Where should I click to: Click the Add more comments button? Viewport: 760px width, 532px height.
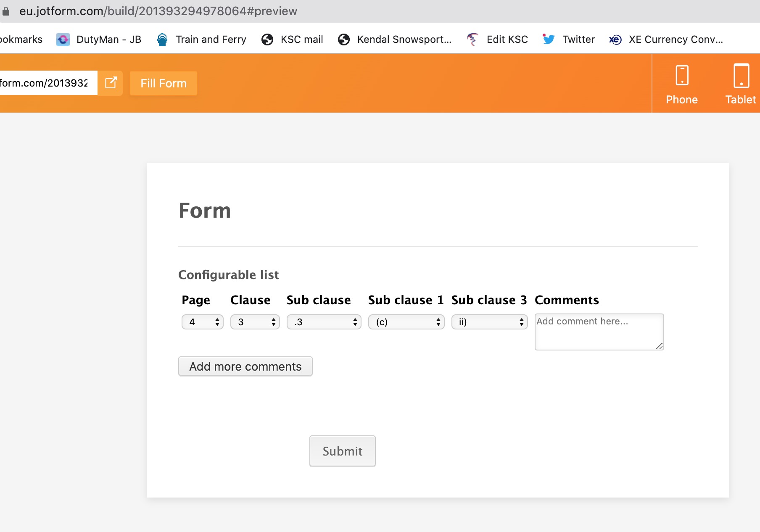(x=245, y=366)
